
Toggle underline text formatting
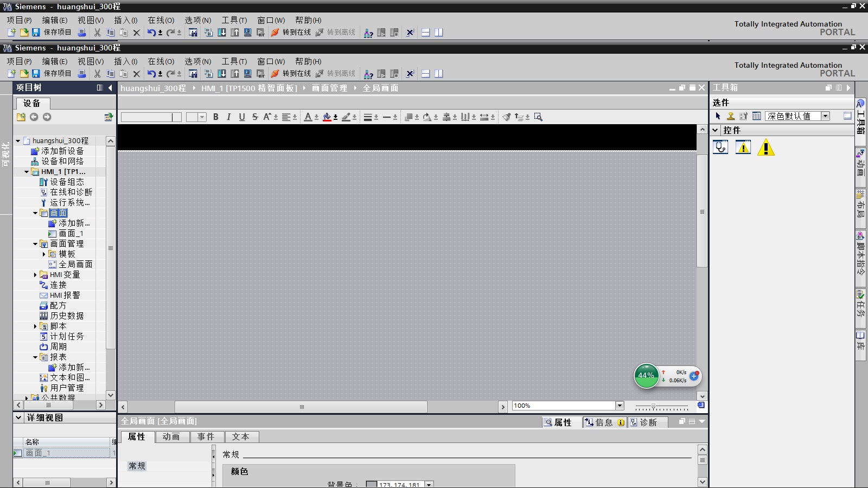tap(242, 117)
